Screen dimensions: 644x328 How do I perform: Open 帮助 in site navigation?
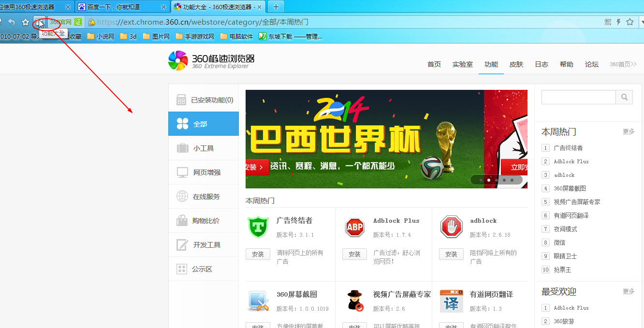pyautogui.click(x=567, y=64)
